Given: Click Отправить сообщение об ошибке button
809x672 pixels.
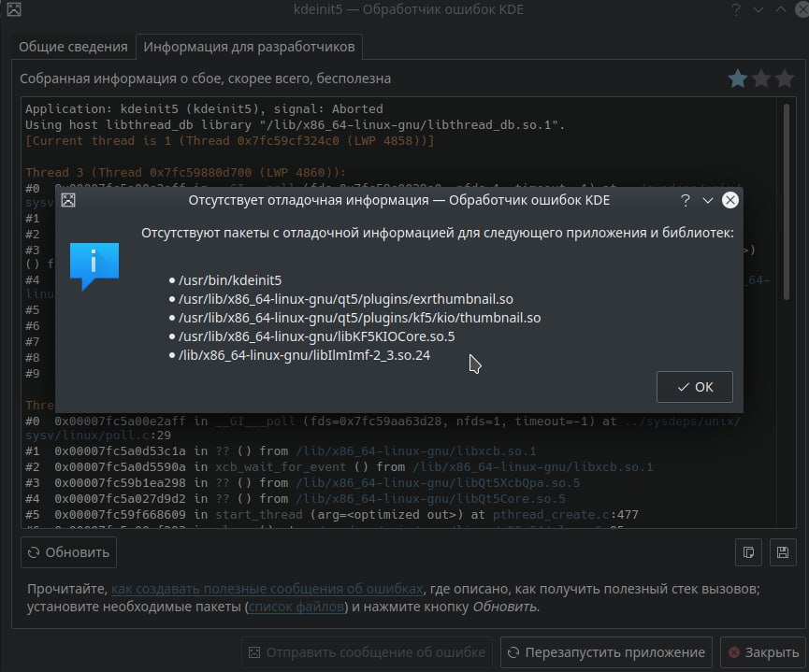Looking at the screenshot, I should tap(367, 652).
